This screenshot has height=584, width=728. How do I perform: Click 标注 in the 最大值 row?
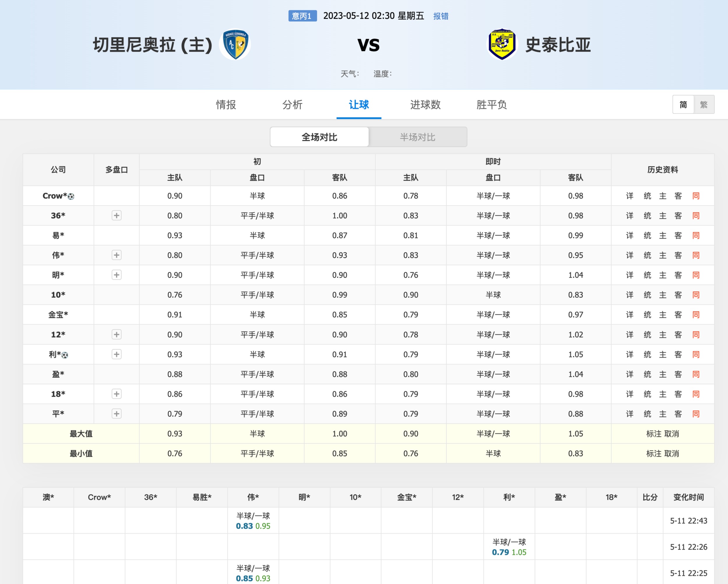(654, 434)
